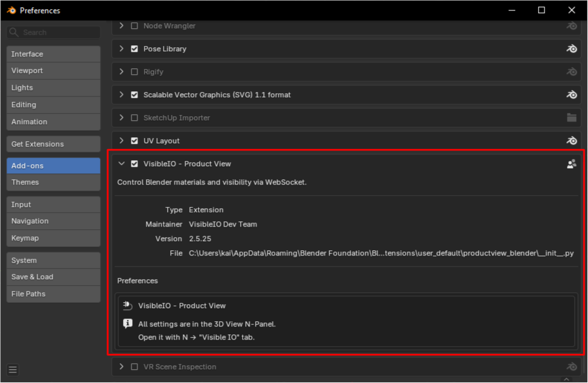Collapse the VisibleIO - Product View details
Screen dimensions: 588x383
[x=121, y=164]
